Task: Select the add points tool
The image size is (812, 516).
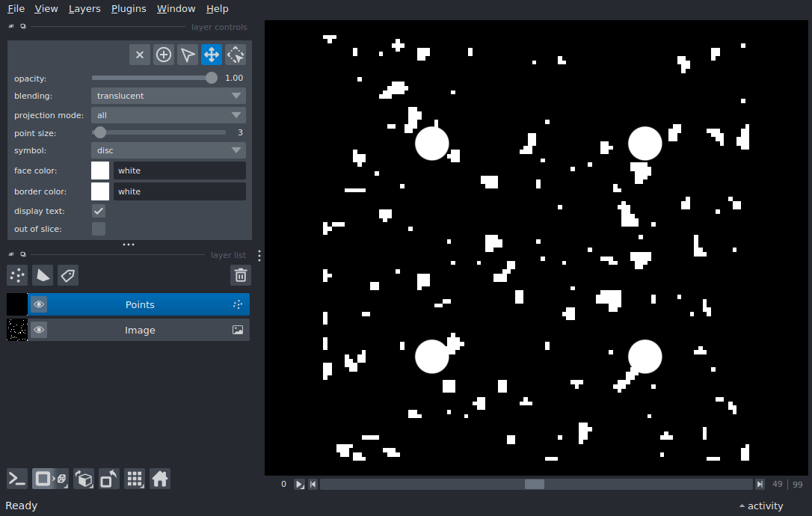Action: (164, 55)
